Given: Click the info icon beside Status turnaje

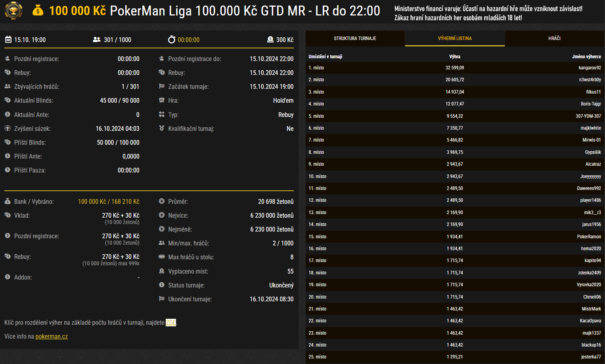Looking at the screenshot, I should [162, 285].
